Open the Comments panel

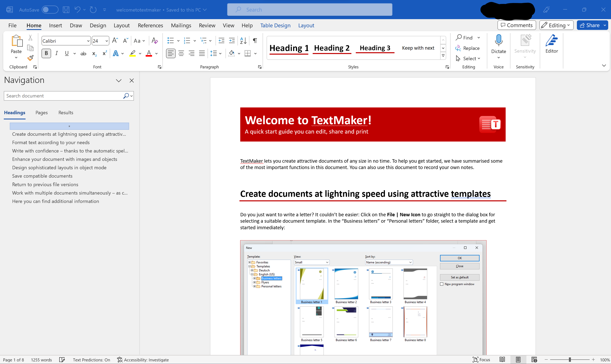pyautogui.click(x=516, y=25)
